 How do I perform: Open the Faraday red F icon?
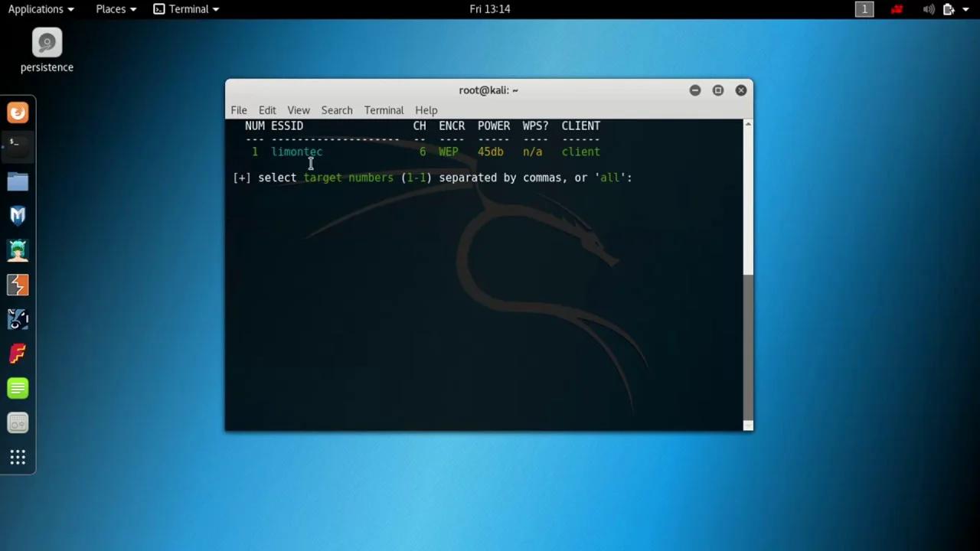(18, 354)
